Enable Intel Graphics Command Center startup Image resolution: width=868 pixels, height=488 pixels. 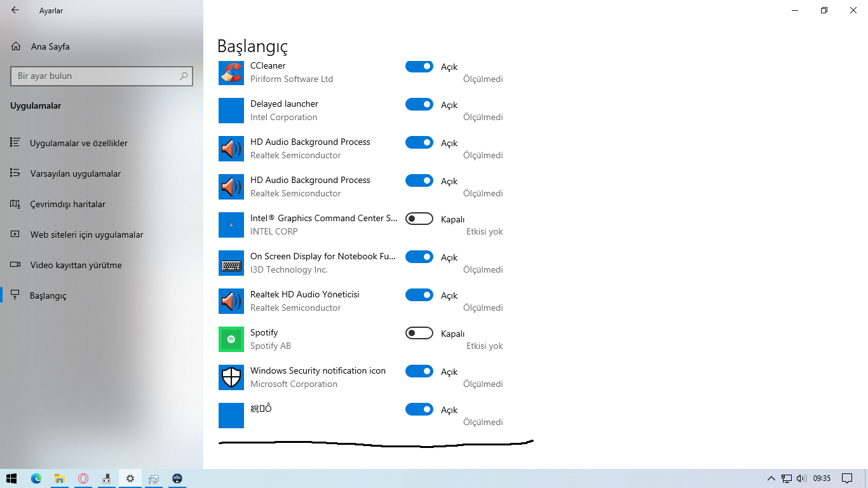coord(419,219)
